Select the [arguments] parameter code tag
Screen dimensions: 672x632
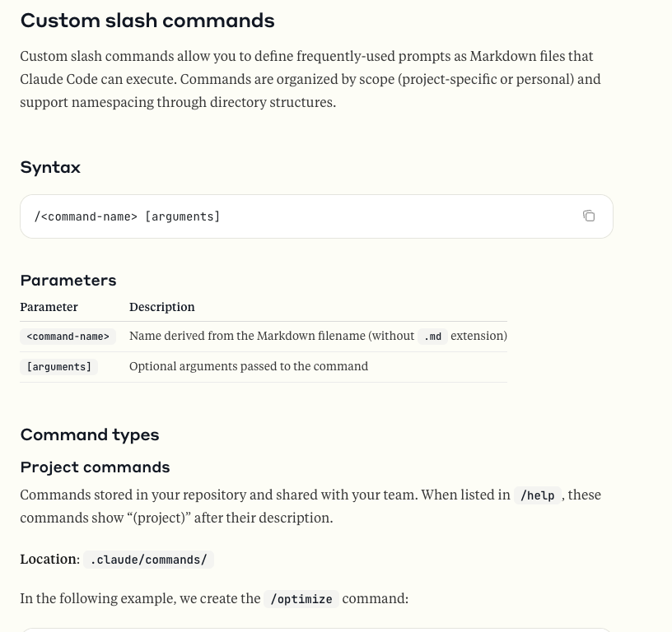[x=59, y=367]
